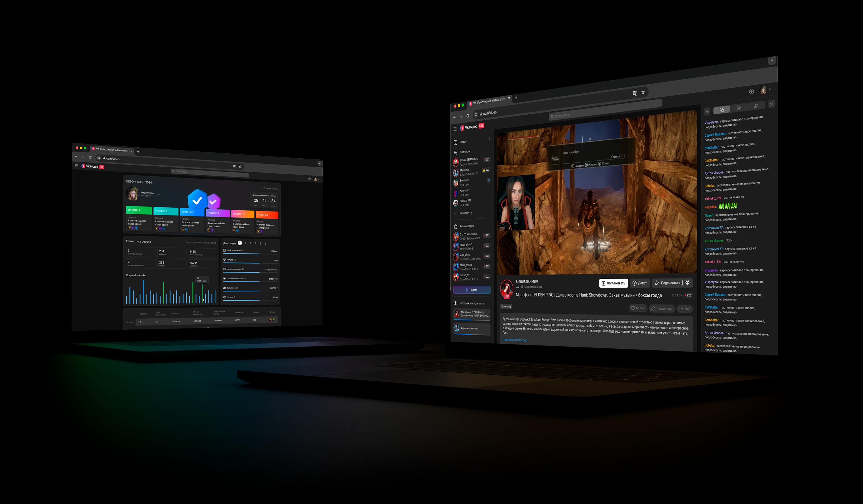Screen dimensions: 863x504
Task: Click the Подписаться button
Action: (667, 283)
